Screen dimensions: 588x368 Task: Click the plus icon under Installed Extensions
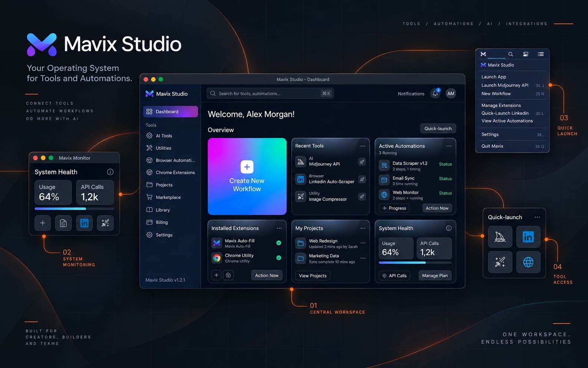coord(217,275)
